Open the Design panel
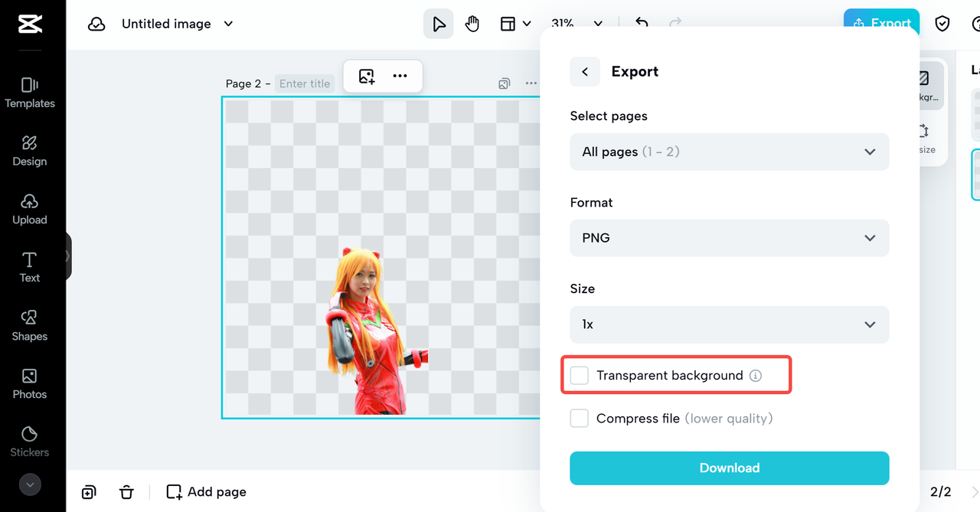 30,151
